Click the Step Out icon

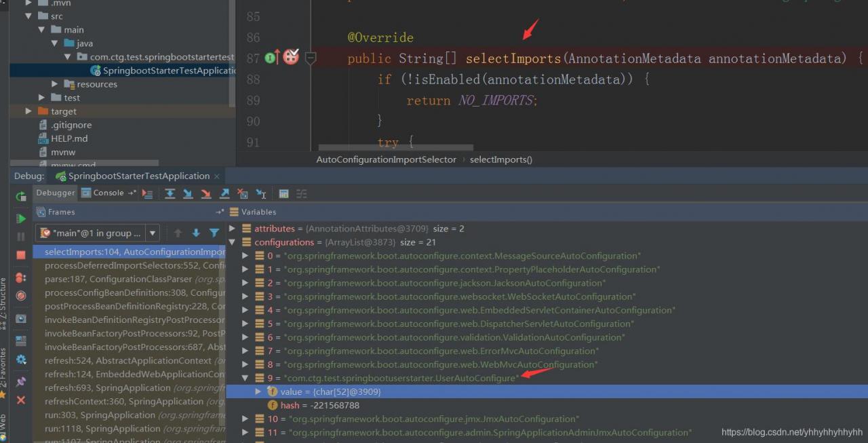click(224, 194)
